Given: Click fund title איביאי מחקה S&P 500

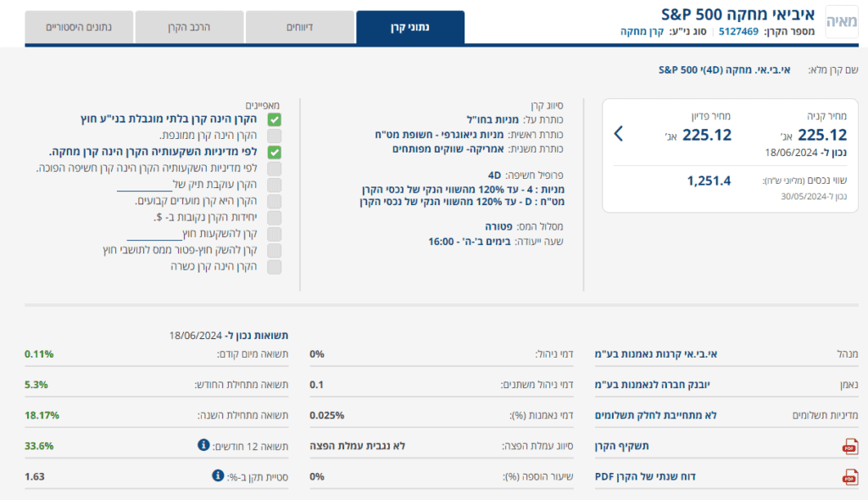Looking at the screenshot, I should pyautogui.click(x=738, y=14).
